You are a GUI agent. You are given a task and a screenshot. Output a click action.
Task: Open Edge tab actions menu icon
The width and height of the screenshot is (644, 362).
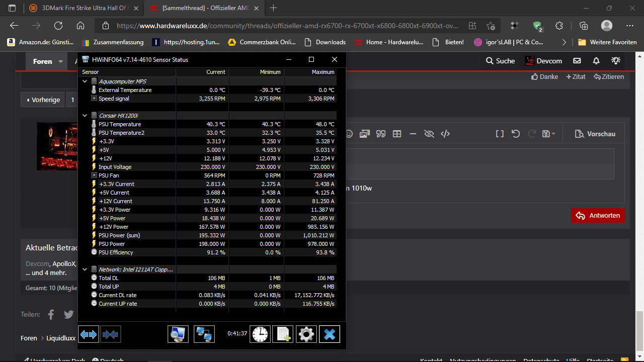(12, 8)
